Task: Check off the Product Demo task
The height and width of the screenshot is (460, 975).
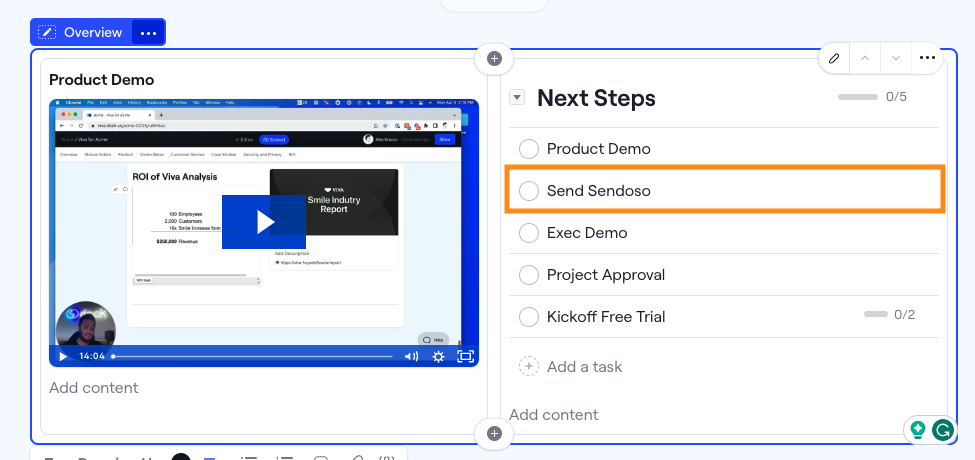Action: [x=529, y=149]
